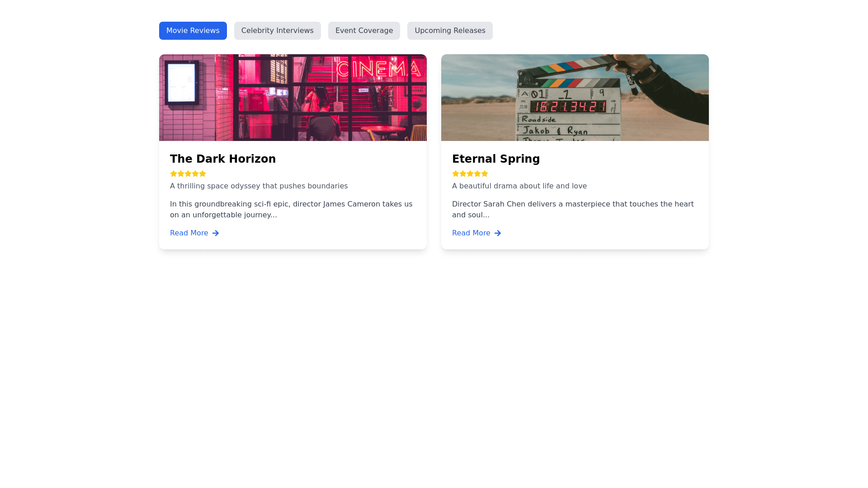Click the first star under The Dark Horizon
The height and width of the screenshot is (488, 868).
click(174, 174)
